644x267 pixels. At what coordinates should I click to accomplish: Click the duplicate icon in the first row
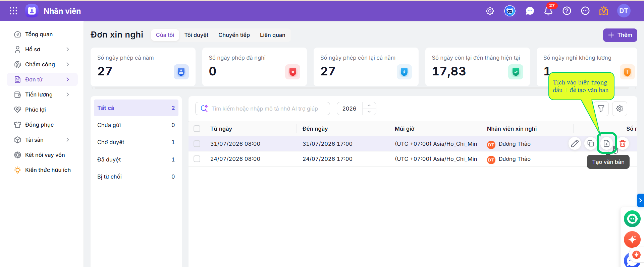[x=590, y=143]
